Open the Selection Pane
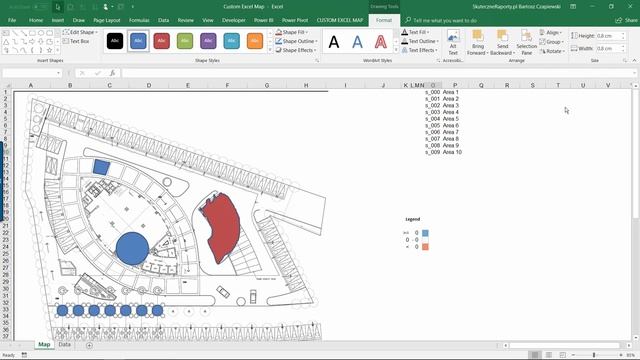 coord(527,42)
